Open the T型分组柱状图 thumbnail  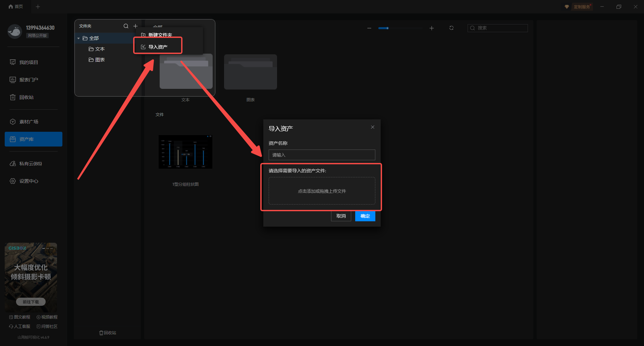(x=185, y=152)
